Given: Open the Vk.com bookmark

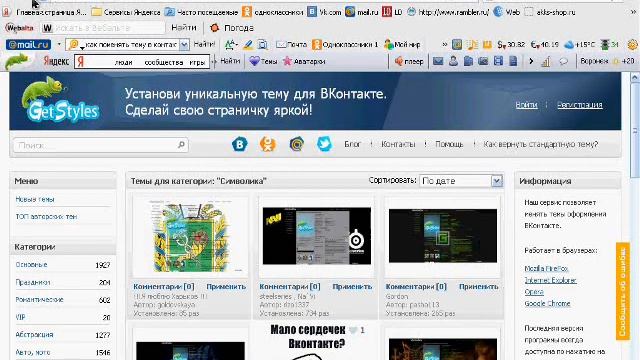Looking at the screenshot, I should (x=324, y=12).
